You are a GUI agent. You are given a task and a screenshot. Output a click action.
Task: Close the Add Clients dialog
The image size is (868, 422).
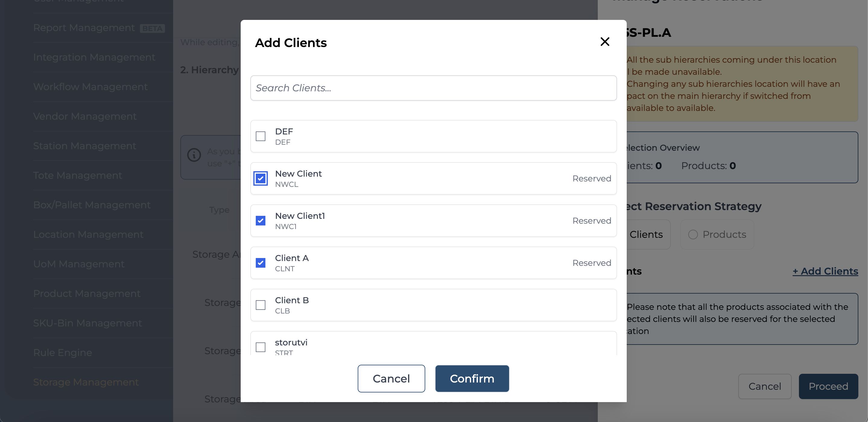tap(605, 42)
